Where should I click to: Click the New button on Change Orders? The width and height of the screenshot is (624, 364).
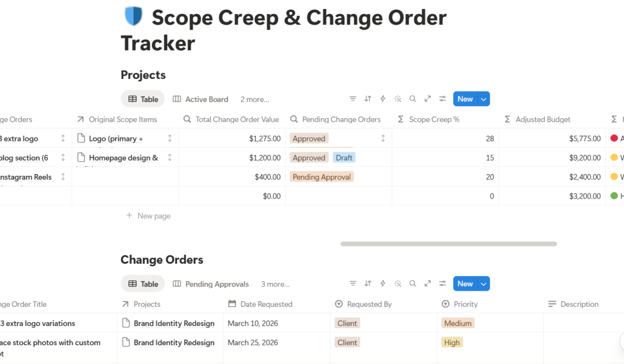point(464,283)
